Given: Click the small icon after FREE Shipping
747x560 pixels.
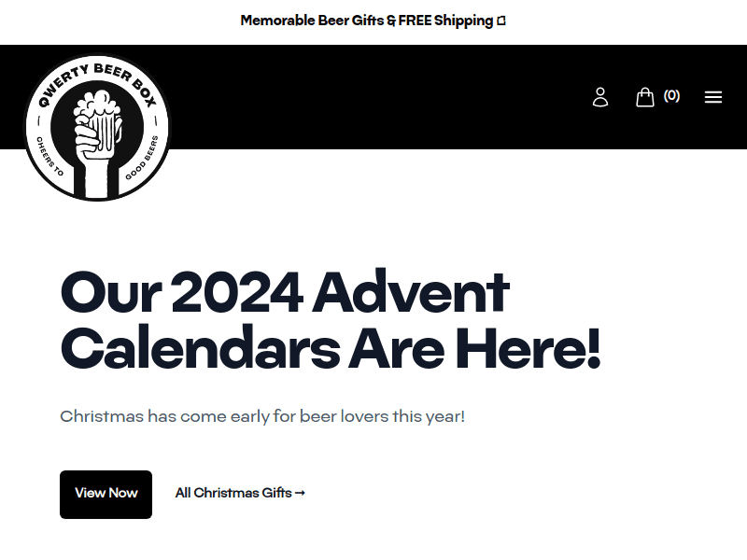Looking at the screenshot, I should coord(501,21).
